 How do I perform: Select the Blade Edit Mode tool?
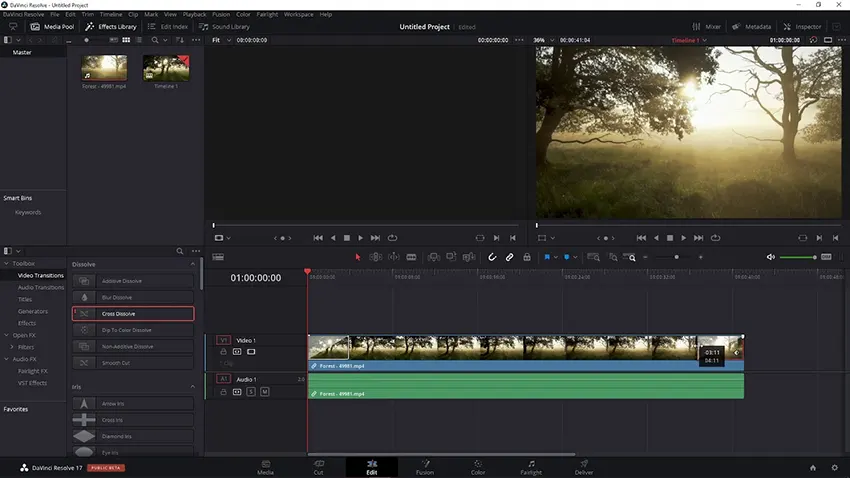411,257
